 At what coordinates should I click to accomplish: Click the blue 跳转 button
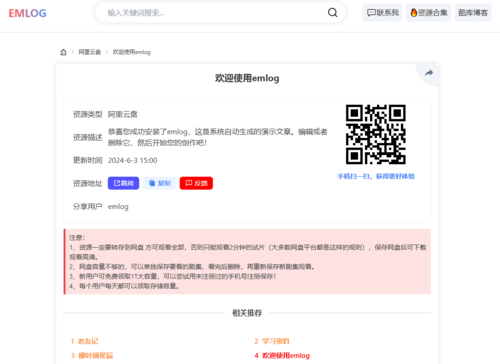[123, 183]
